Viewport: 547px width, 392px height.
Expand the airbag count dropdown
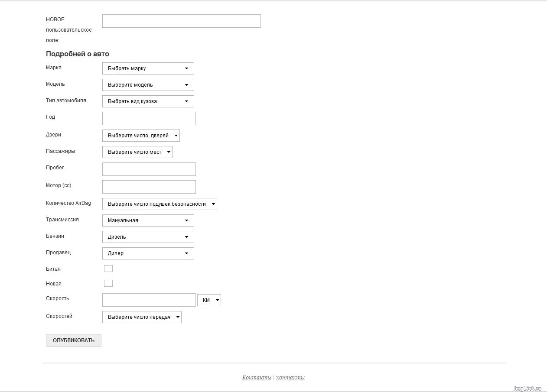coord(160,204)
